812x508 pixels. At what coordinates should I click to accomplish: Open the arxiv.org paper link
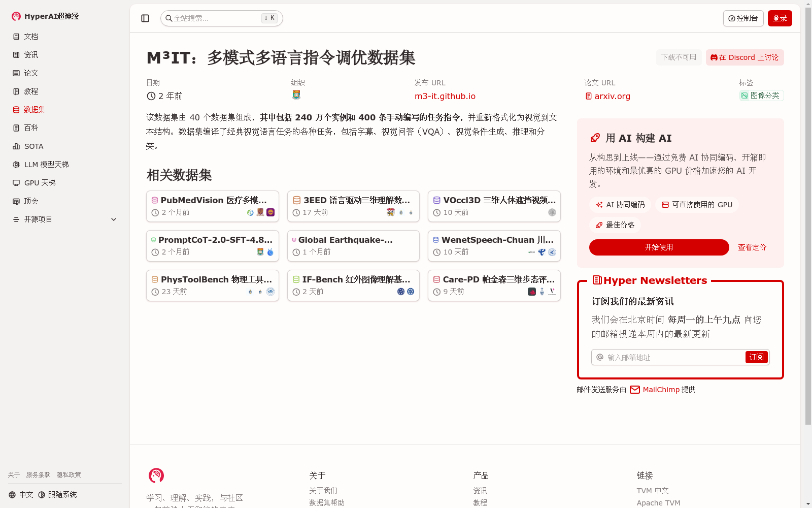pos(608,96)
